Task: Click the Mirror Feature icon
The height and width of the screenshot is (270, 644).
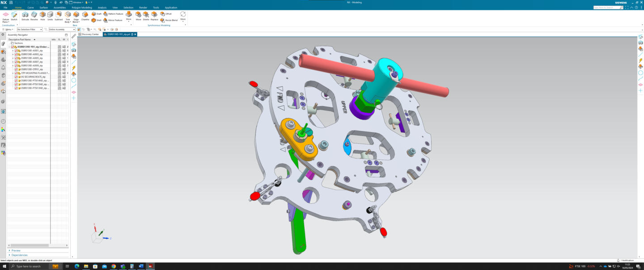Action: pos(106,20)
